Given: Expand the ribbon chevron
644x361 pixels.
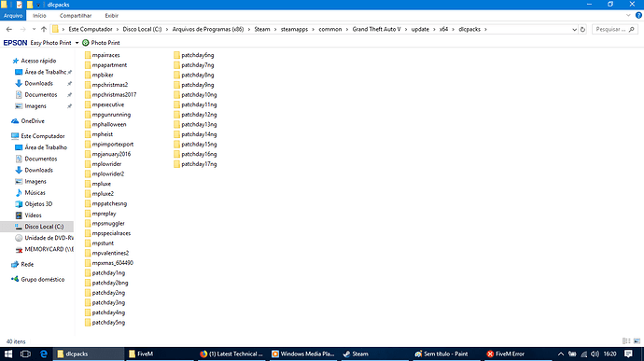Looking at the screenshot, I should click(x=628, y=16).
